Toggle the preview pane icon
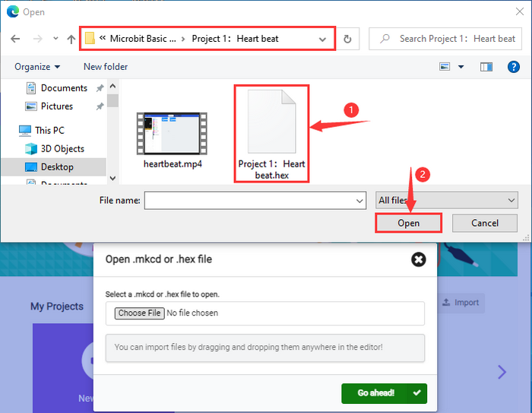Screen dimensions: 532x413 486,67
